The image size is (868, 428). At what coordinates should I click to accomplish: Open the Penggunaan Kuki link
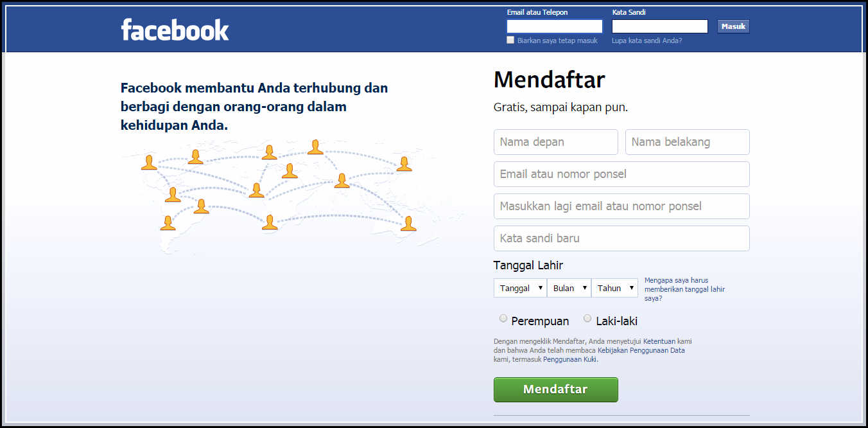(570, 359)
